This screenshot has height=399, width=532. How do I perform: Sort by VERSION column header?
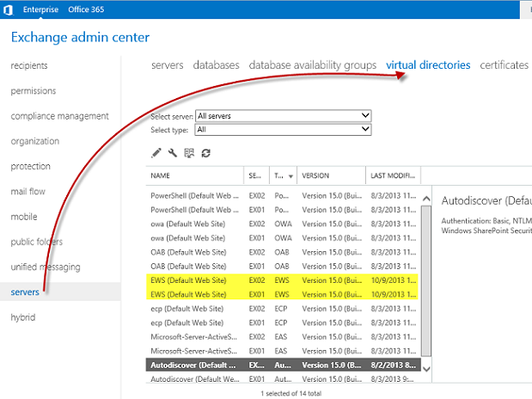(x=331, y=175)
